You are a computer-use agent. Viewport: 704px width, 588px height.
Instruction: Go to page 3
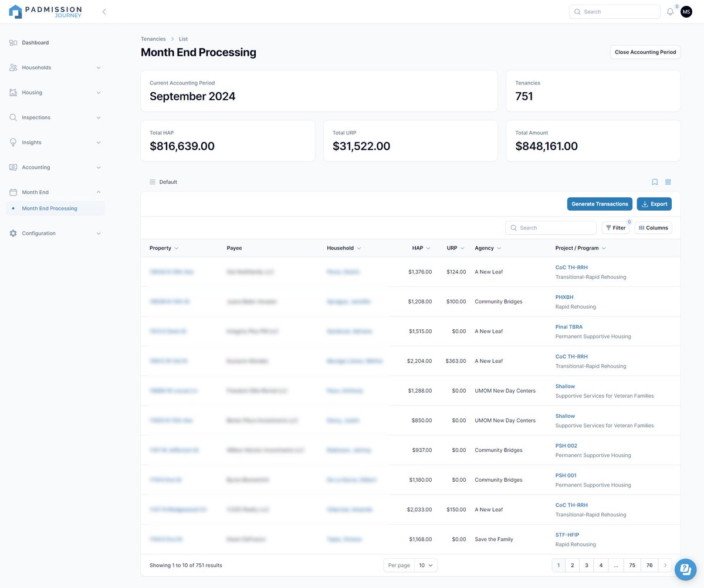[587, 565]
